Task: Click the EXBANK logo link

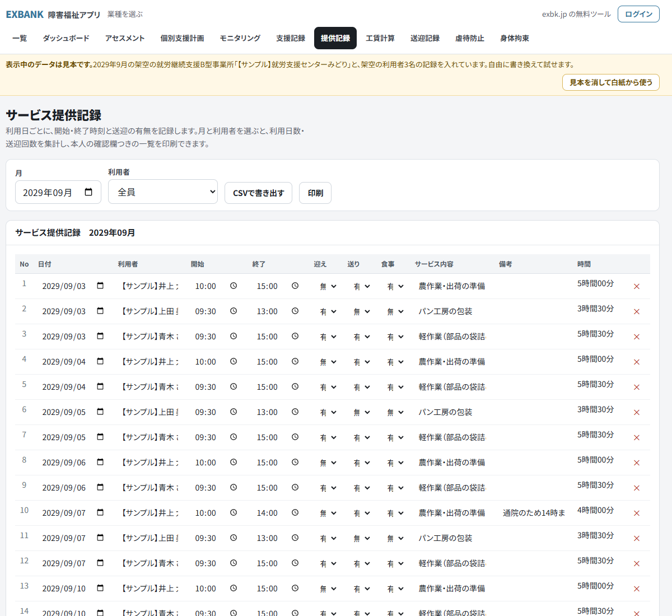Action: (25, 15)
